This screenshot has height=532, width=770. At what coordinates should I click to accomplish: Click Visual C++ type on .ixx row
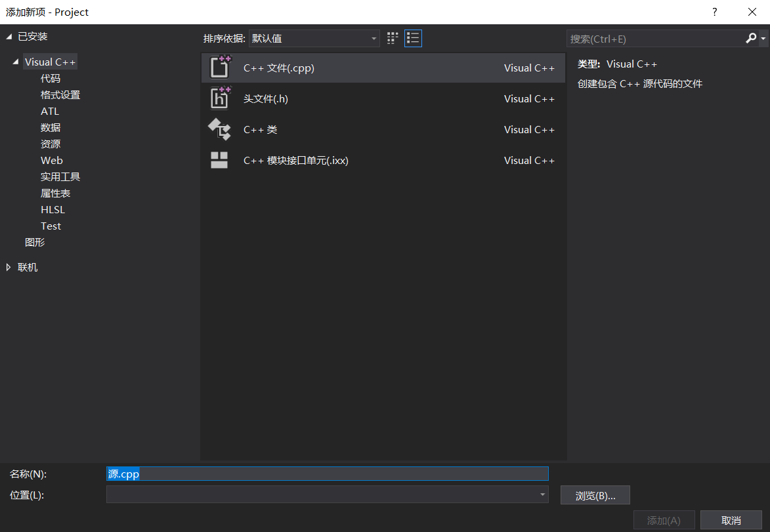point(529,161)
